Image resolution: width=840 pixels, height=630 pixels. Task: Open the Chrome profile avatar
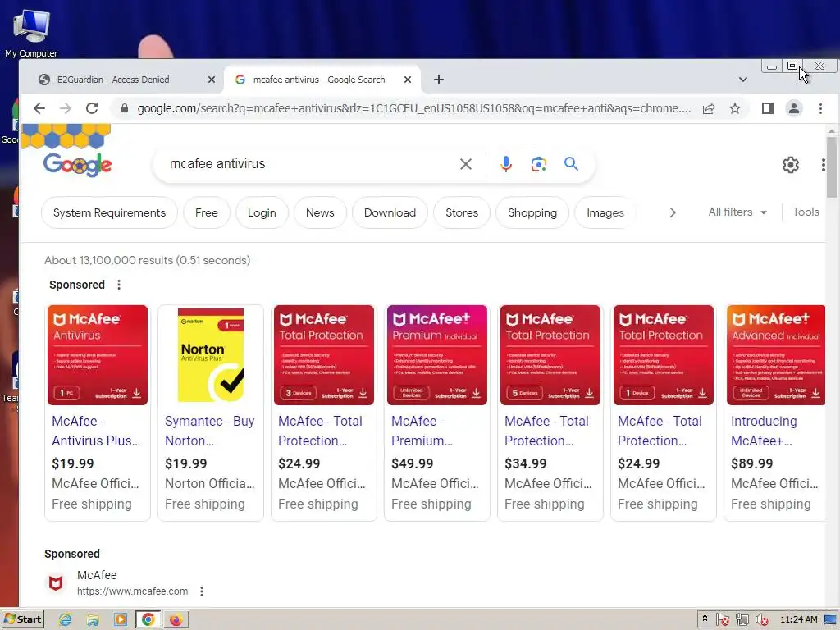click(794, 109)
